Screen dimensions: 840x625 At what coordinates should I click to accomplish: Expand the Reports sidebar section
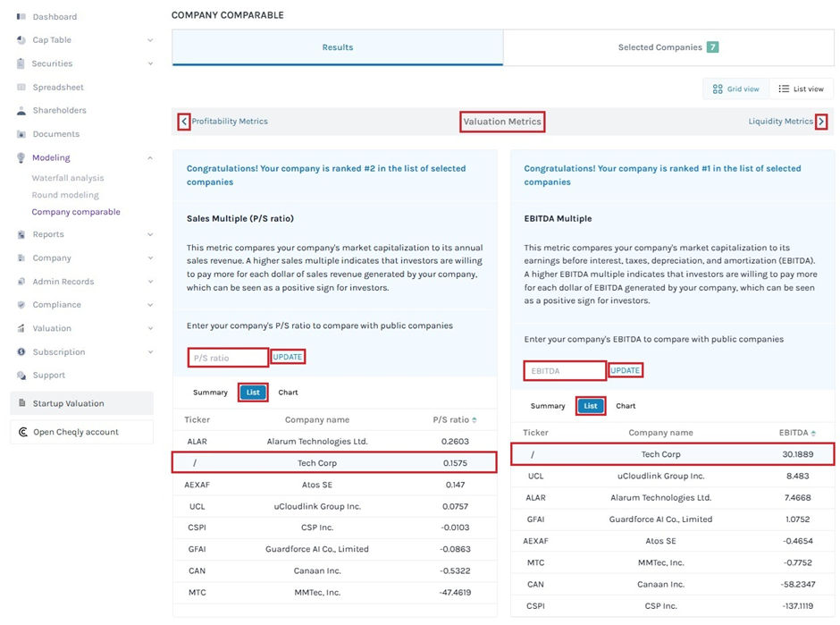(x=150, y=234)
